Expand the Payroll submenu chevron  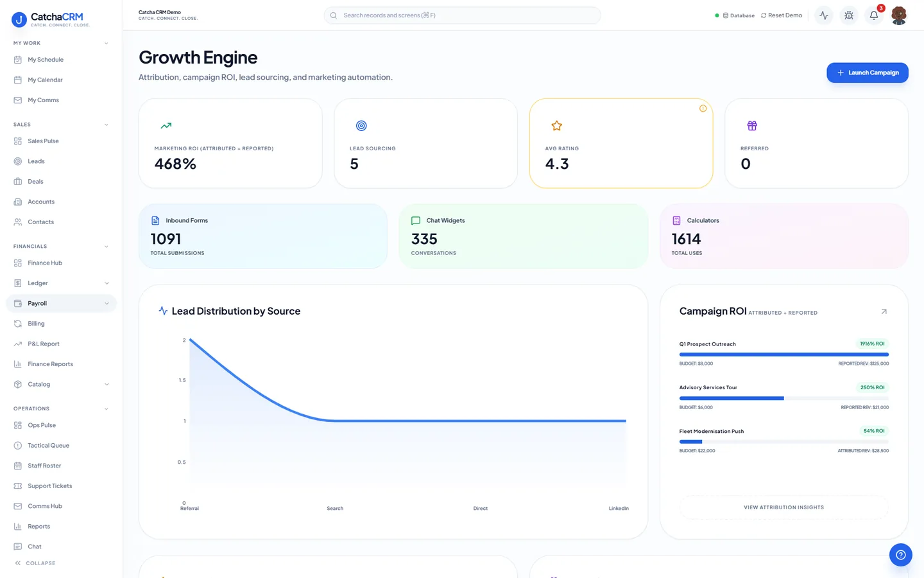click(107, 304)
